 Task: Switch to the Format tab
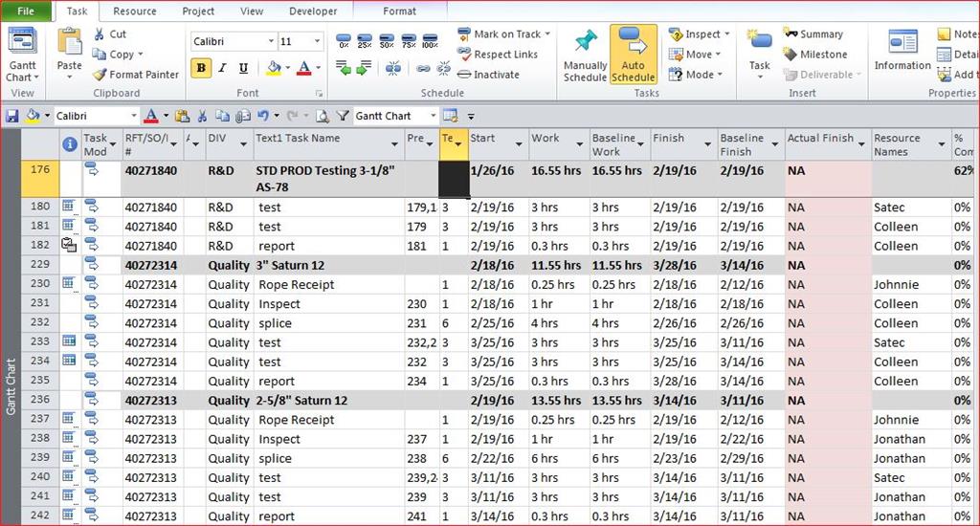(x=399, y=11)
